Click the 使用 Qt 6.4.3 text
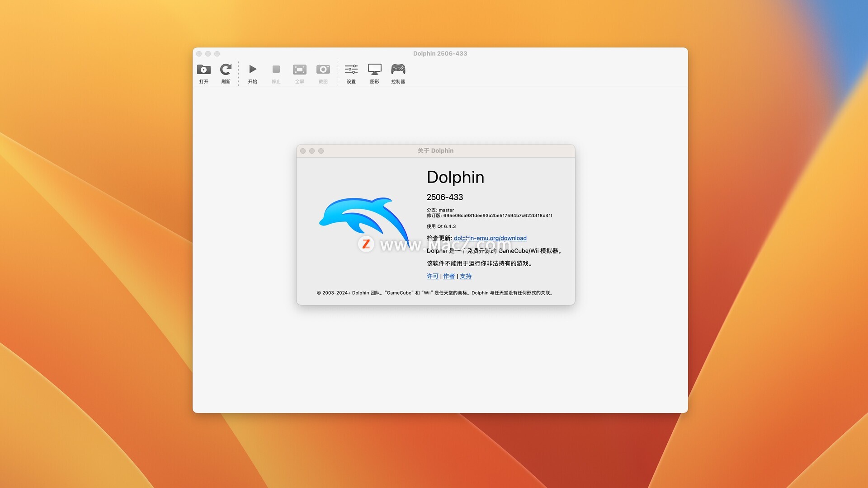The width and height of the screenshot is (868, 488). 441,226
